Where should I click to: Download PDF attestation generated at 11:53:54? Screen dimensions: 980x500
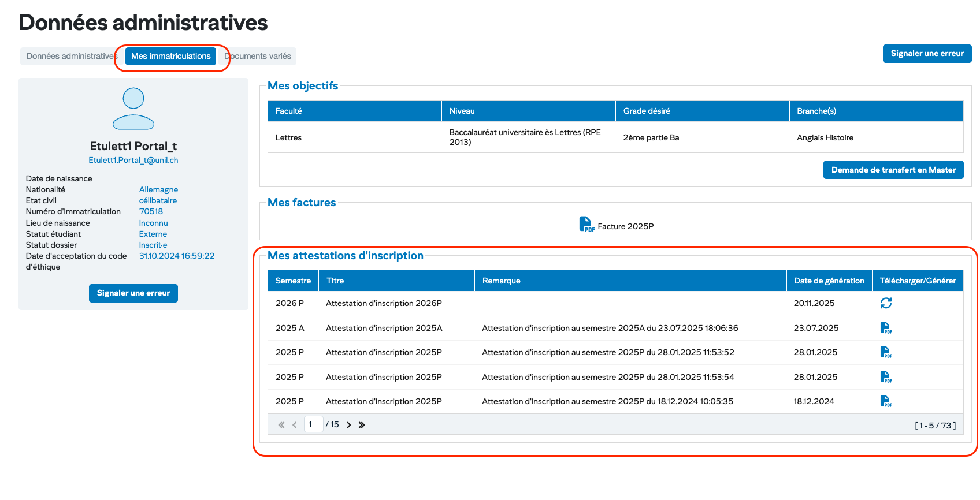(886, 377)
